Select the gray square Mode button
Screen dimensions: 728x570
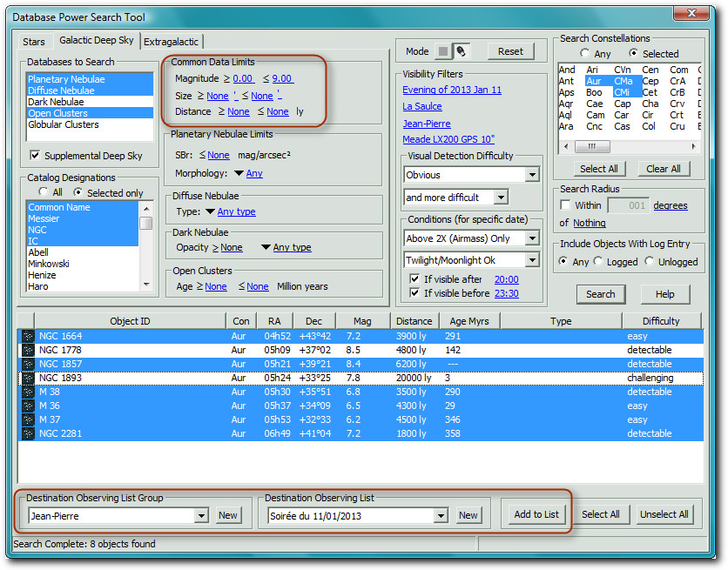click(x=443, y=51)
